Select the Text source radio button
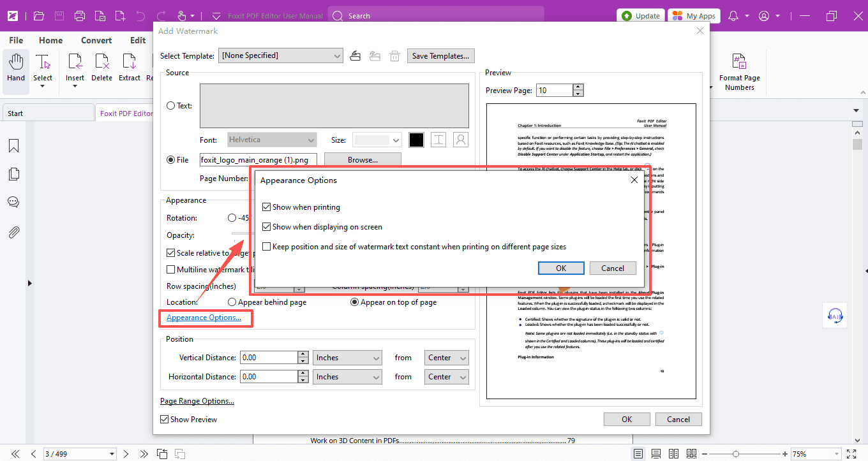Image resolution: width=868 pixels, height=461 pixels. [x=171, y=106]
